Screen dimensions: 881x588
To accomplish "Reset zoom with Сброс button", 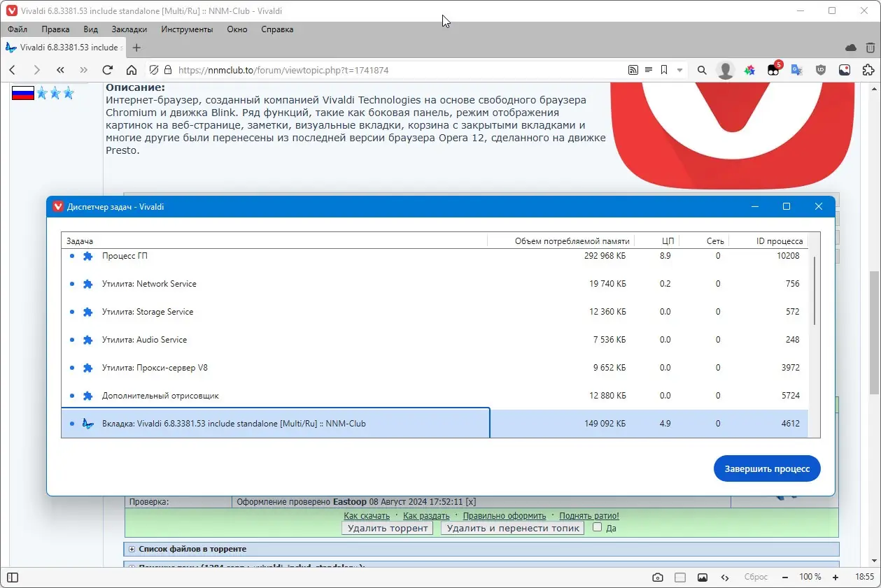I will [756, 578].
